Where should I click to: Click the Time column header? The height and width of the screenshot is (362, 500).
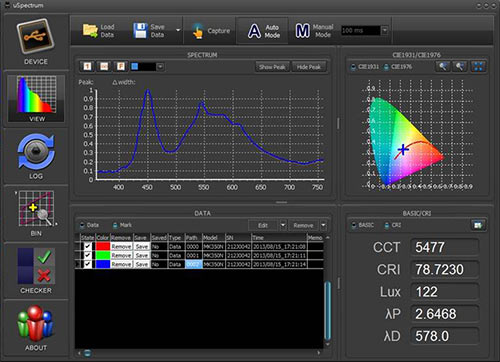(279, 238)
